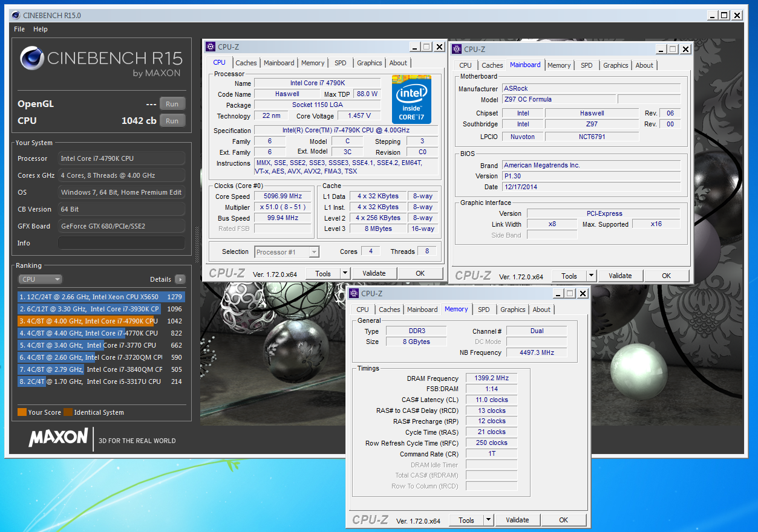The image size is (758, 532).
Task: Click the Core Voltage value 1.457 V
Action: tap(359, 115)
